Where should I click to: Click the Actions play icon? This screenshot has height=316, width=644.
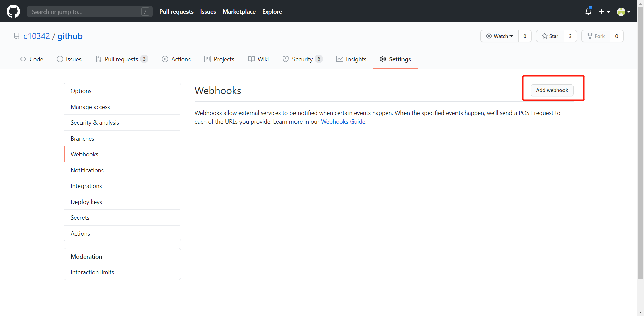pyautogui.click(x=165, y=59)
